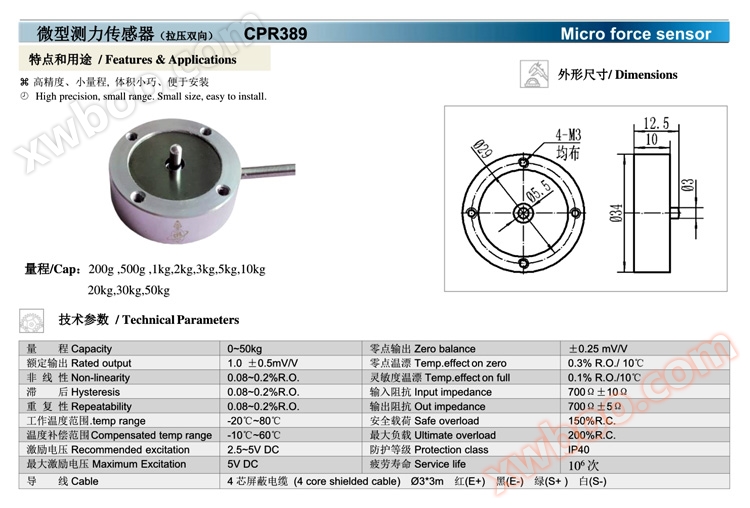Image resolution: width=750 pixels, height=508 pixels.
Task: Click the Ø34 dimension label
Action: 616,213
